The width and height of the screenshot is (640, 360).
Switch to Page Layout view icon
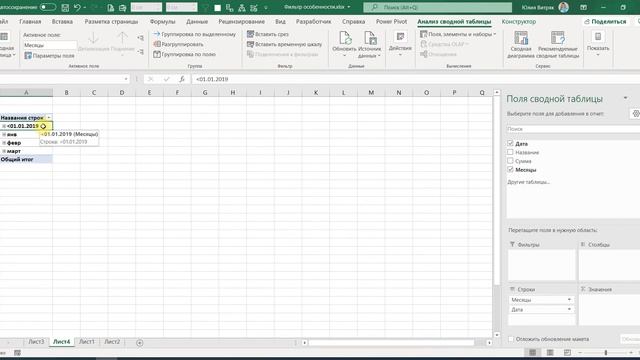(x=550, y=352)
